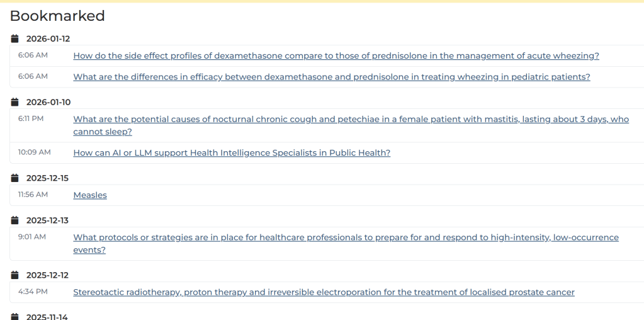Click the calendar icon beside 2026-01-12
Viewport: 644px width, 320px height.
15,39
